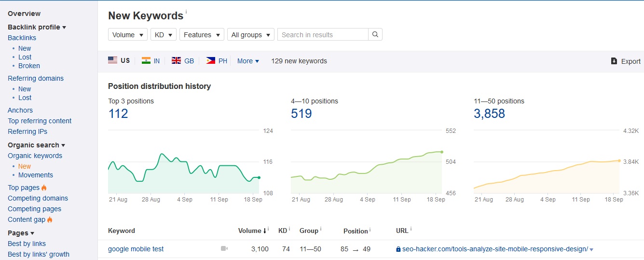Click the search magnifier icon button

(375, 35)
